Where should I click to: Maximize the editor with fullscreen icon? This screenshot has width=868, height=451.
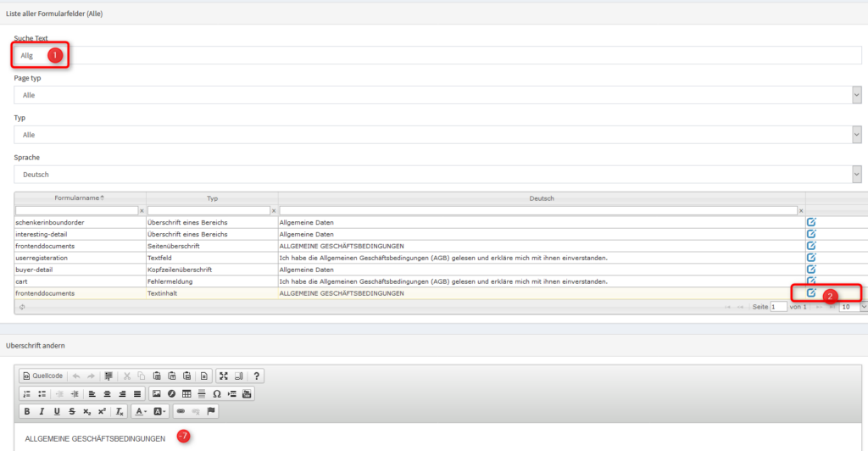(x=224, y=376)
